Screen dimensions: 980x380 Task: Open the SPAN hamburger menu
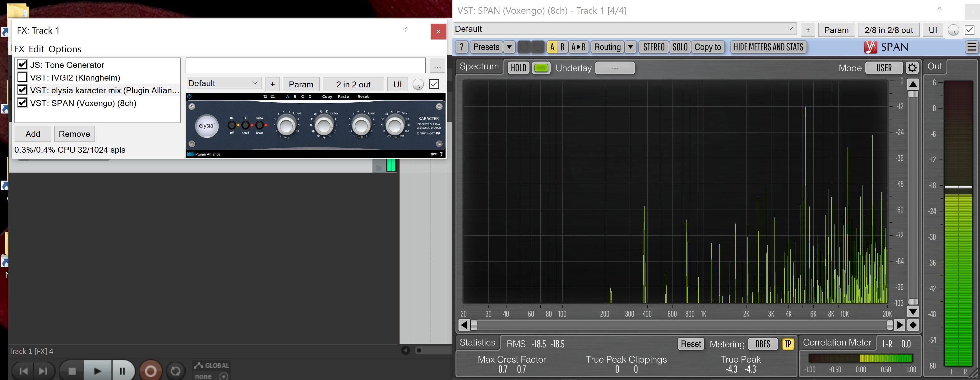pyautogui.click(x=971, y=47)
